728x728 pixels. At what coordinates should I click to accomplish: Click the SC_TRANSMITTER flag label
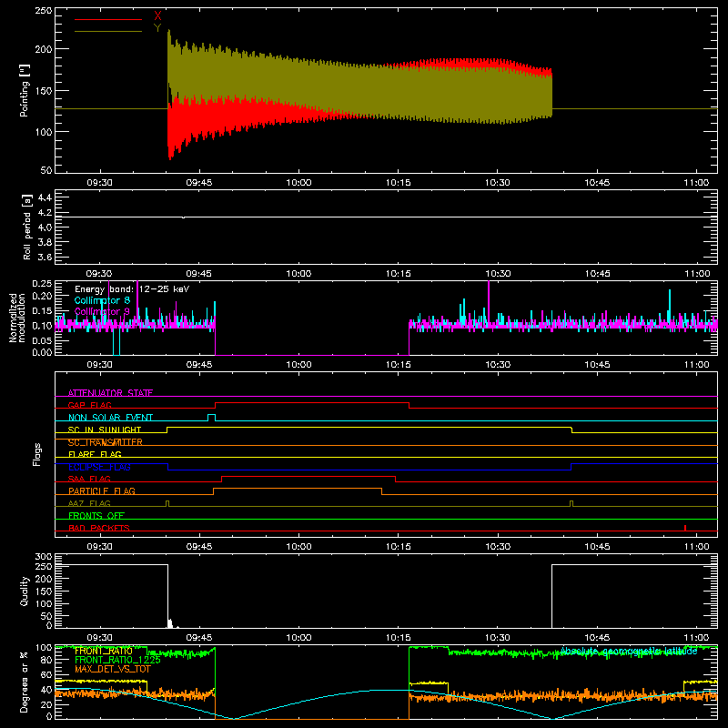(x=106, y=442)
